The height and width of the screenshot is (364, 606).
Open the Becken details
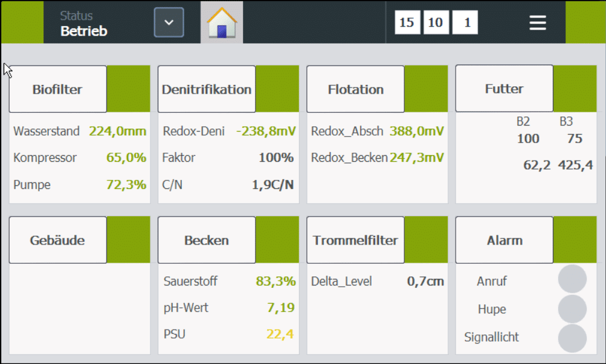click(x=207, y=240)
